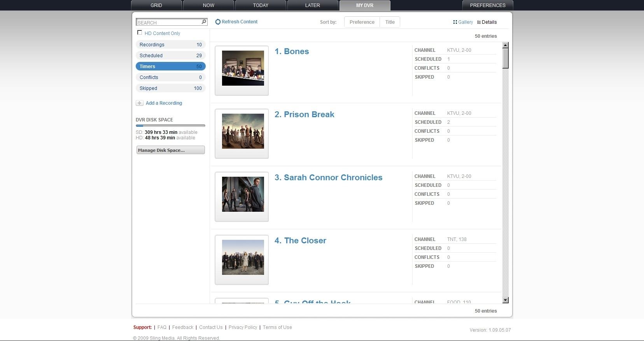
Task: Toggle the HD Content Only checkbox
Action: [140, 33]
